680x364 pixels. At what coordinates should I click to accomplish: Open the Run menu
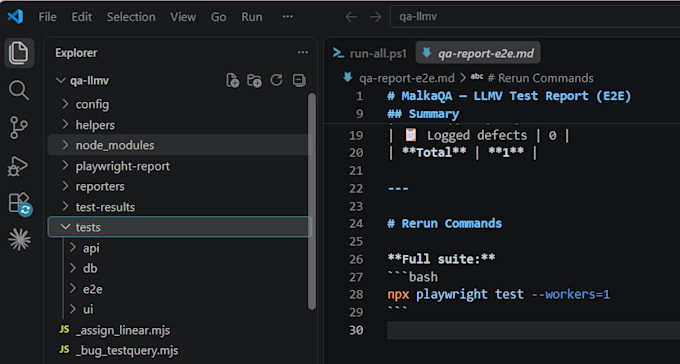pyautogui.click(x=252, y=17)
